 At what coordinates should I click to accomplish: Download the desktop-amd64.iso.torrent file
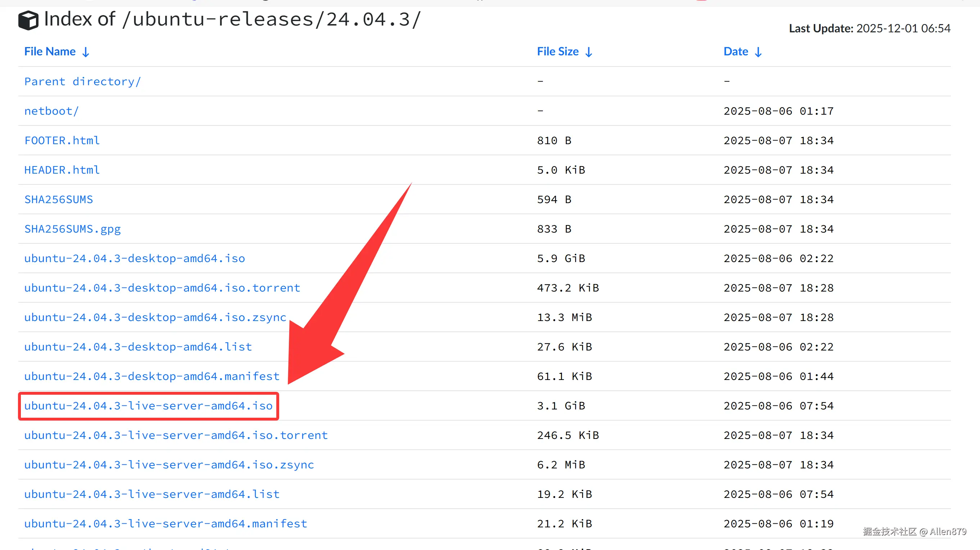coord(163,288)
